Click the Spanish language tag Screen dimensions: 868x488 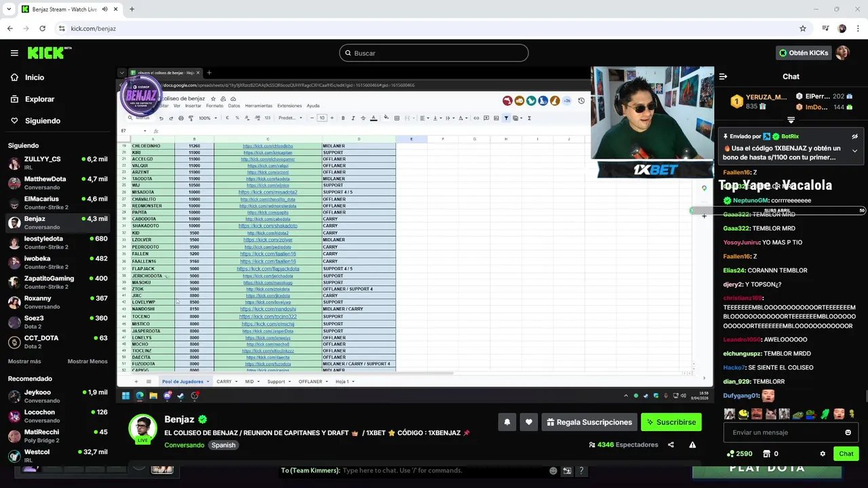coord(223,445)
